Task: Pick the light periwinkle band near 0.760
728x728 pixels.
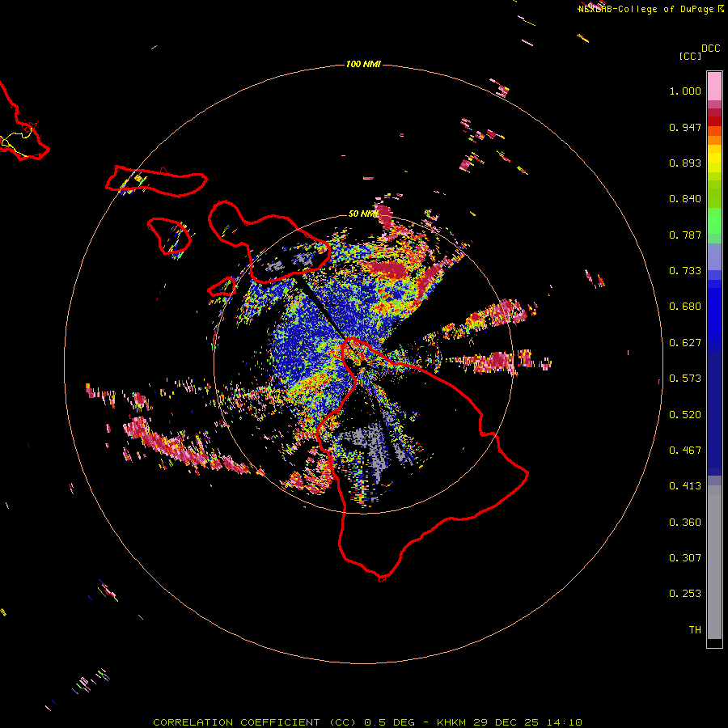Action: [x=714, y=257]
